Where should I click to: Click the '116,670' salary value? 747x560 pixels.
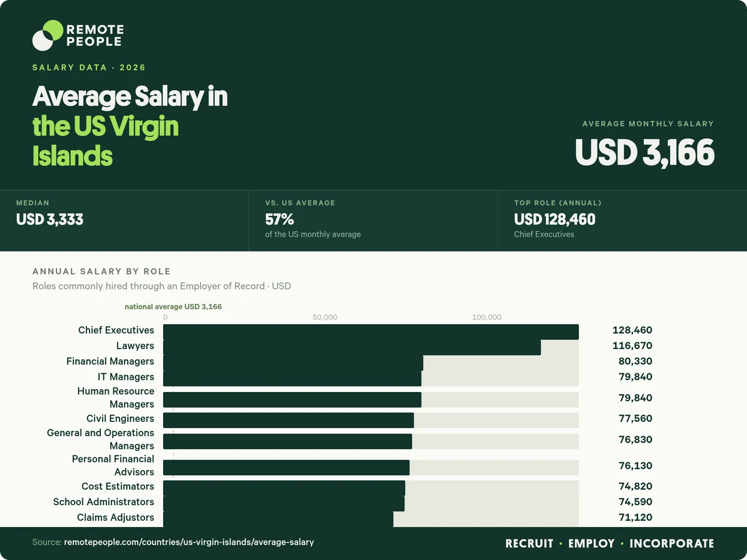(x=632, y=346)
